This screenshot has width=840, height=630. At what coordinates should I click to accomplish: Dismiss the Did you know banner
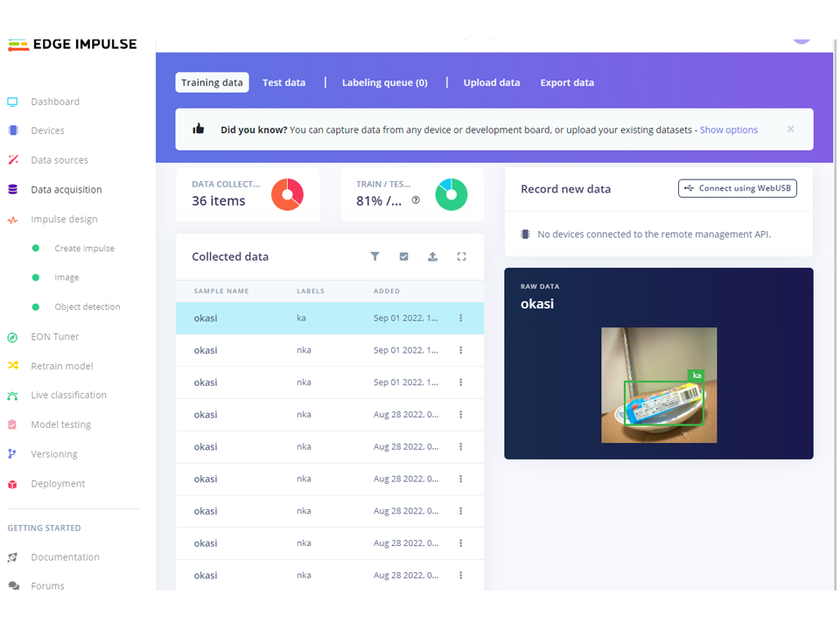790,129
